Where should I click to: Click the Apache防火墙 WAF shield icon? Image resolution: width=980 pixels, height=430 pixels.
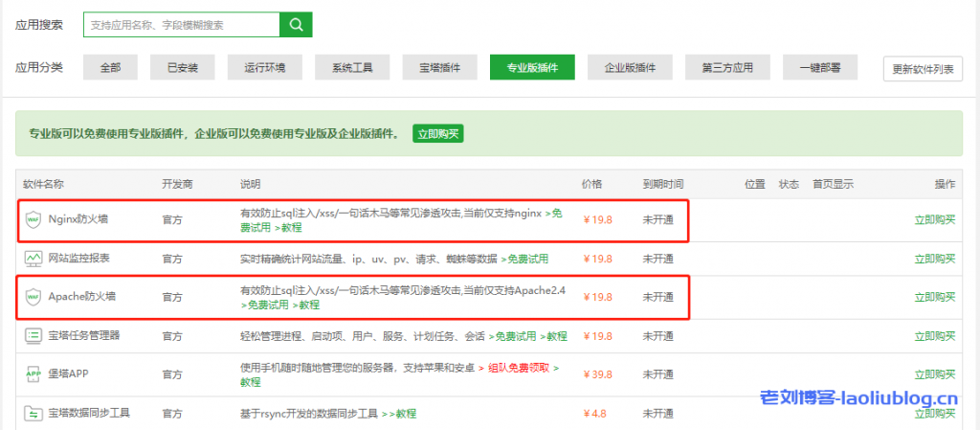point(33,297)
